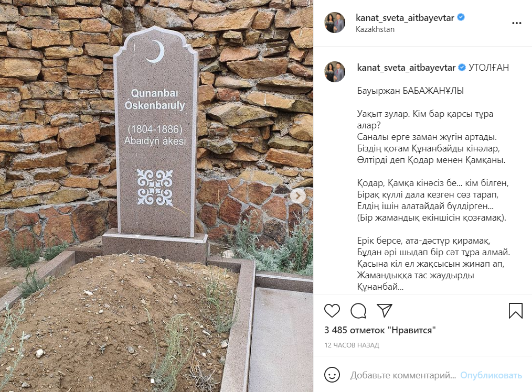Image resolution: width=532 pixels, height=392 pixels.
Task: Click the verified badge in the header
Action: click(x=461, y=17)
